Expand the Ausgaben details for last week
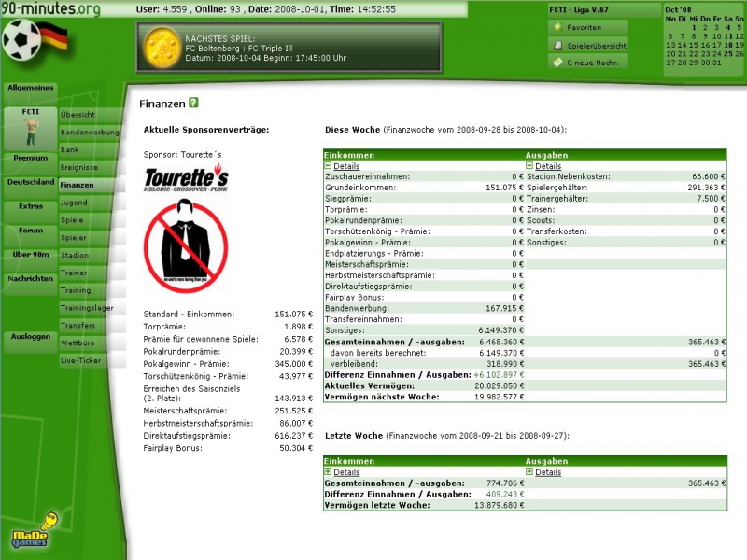Viewport: 747px width, 560px height. pos(529,472)
